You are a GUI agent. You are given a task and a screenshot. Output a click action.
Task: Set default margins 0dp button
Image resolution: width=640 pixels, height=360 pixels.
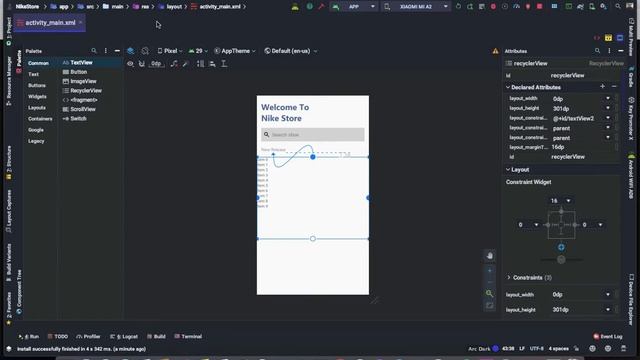(x=156, y=64)
